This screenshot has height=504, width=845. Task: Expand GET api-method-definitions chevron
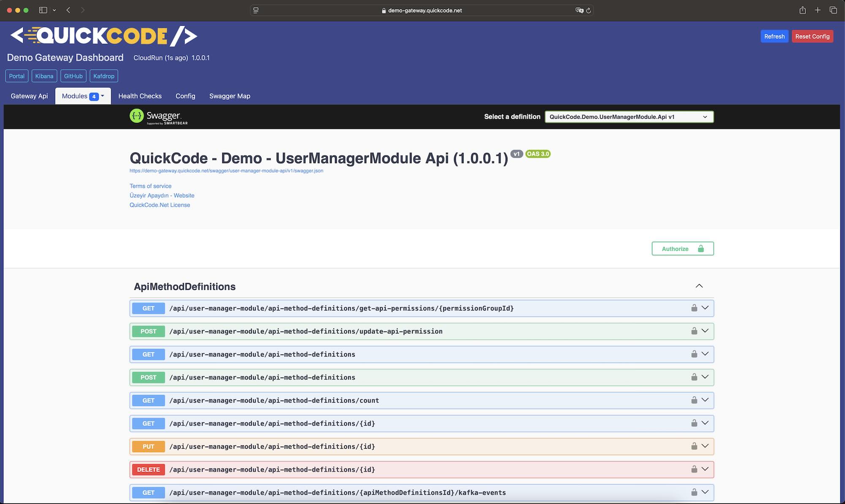coord(705,354)
